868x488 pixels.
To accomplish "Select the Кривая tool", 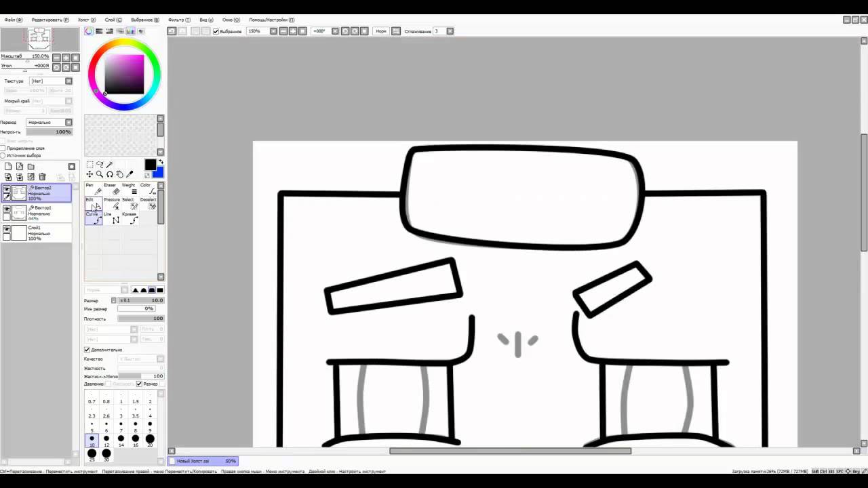I will (x=129, y=218).
